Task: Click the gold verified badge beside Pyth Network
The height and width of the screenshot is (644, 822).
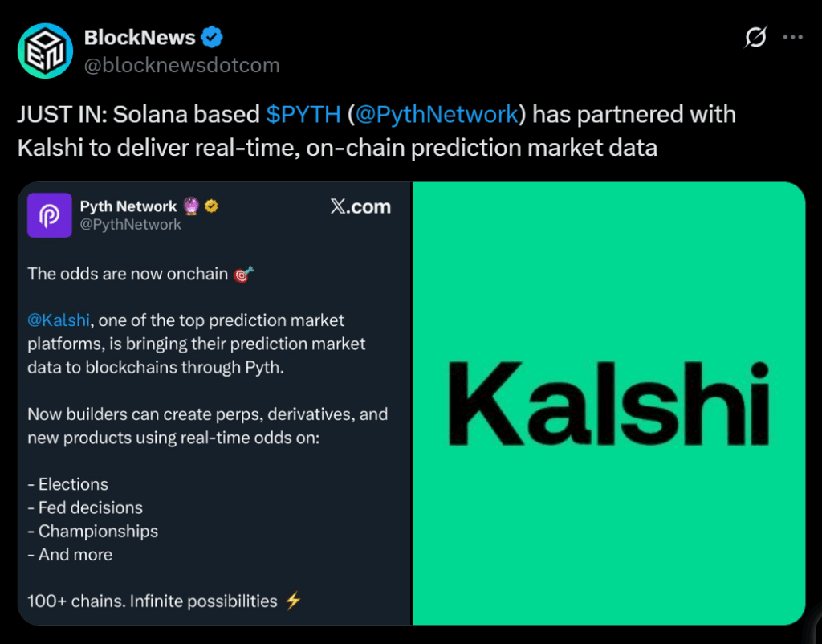Action: coord(212,206)
